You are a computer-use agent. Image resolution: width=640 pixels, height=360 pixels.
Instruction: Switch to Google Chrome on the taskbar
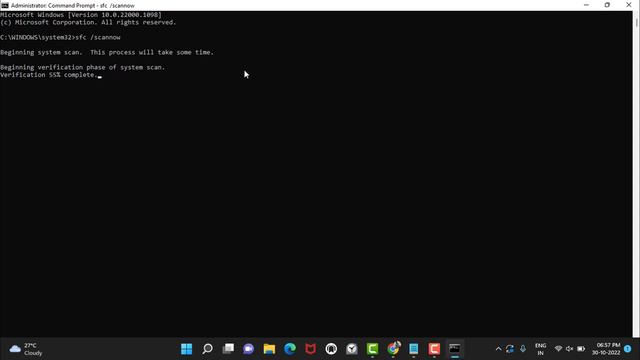[393, 349]
